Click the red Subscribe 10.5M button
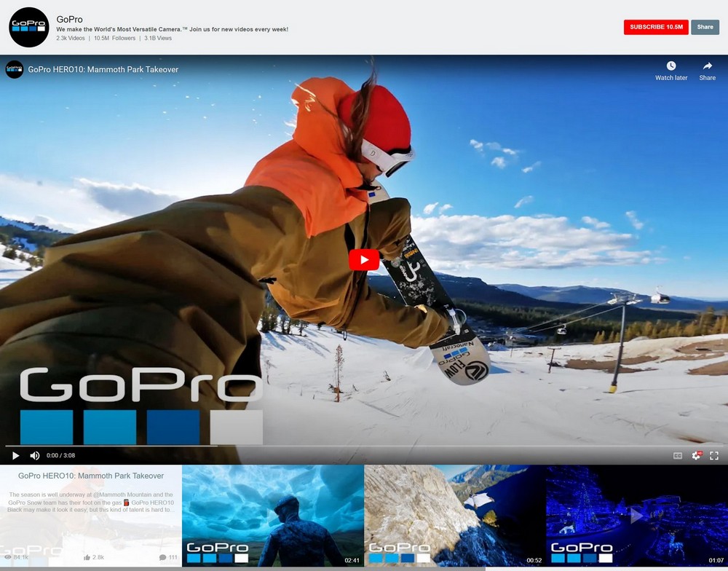728x571 pixels. pos(655,27)
